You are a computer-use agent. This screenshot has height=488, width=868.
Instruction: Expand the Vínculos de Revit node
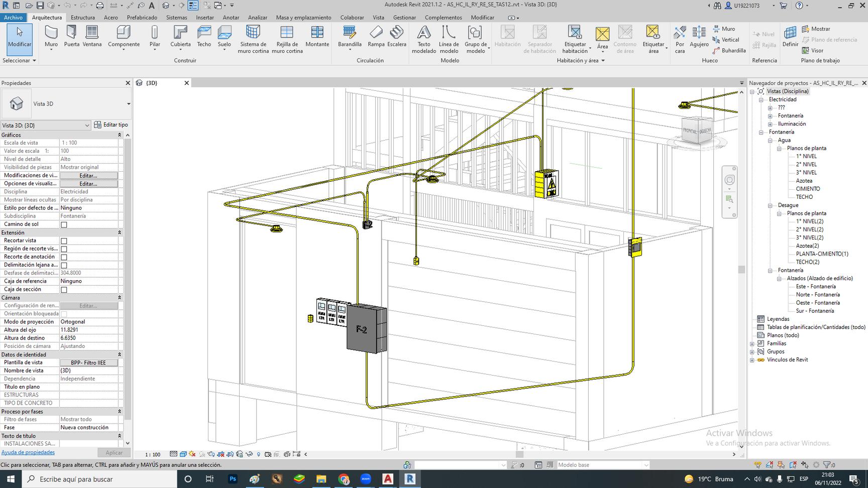(x=752, y=360)
